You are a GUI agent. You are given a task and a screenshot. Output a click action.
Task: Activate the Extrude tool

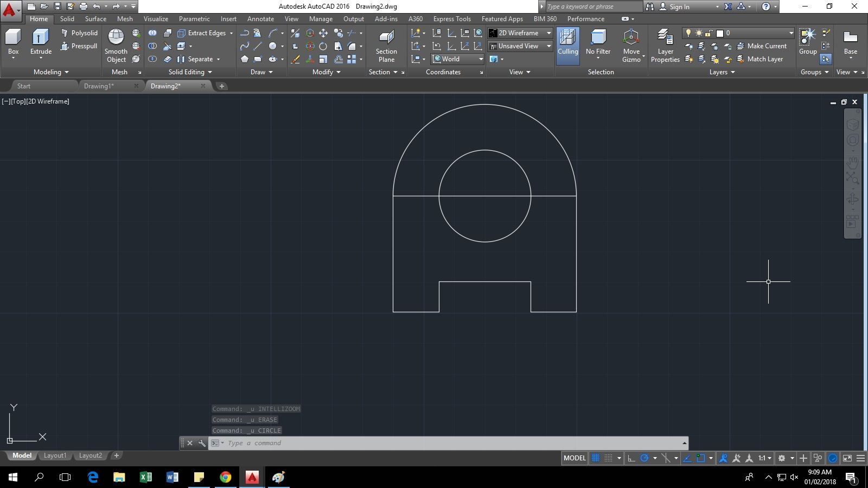[x=41, y=43]
